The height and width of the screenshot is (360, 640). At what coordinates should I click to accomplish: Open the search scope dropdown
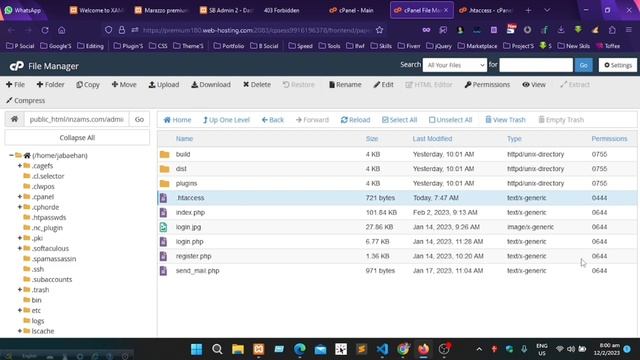(454, 65)
